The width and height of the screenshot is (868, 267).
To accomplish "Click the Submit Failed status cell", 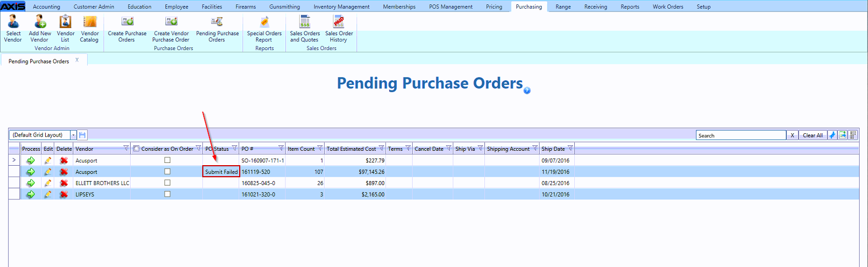I will click(221, 172).
